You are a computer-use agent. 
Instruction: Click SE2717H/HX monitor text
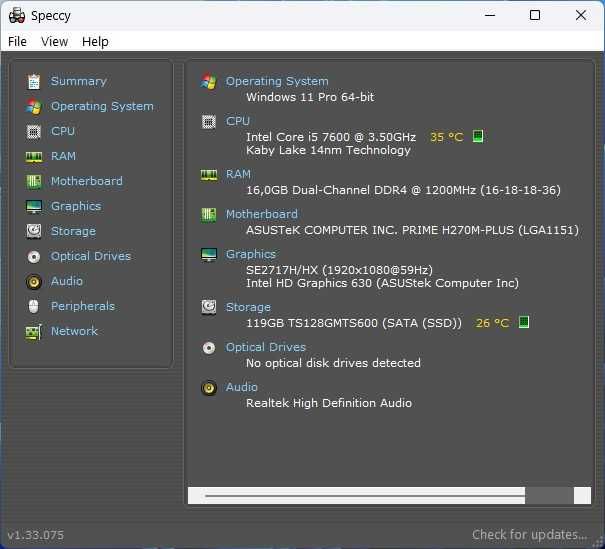pos(340,270)
